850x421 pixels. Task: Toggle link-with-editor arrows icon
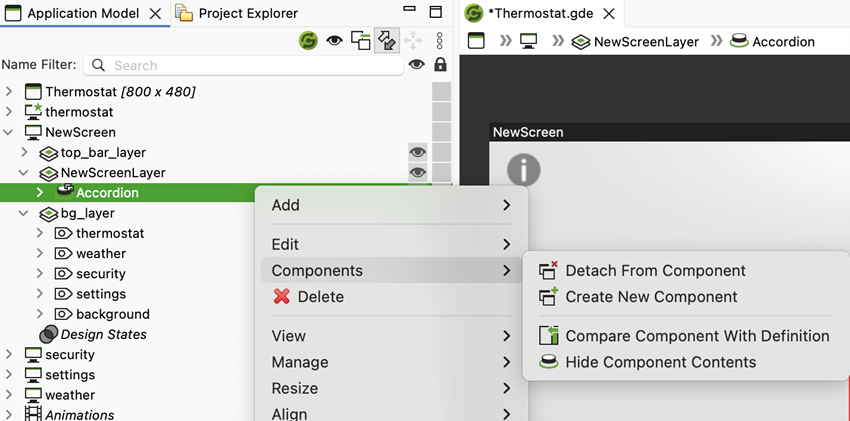(387, 41)
